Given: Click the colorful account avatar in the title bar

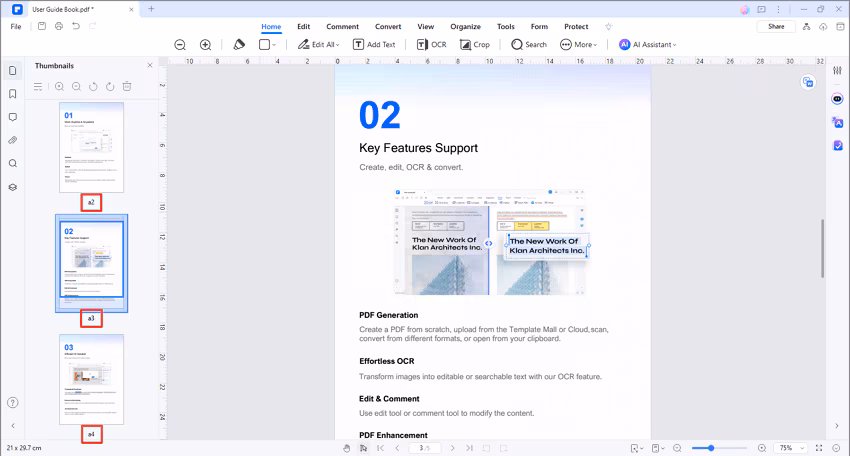Looking at the screenshot, I should coord(745,9).
